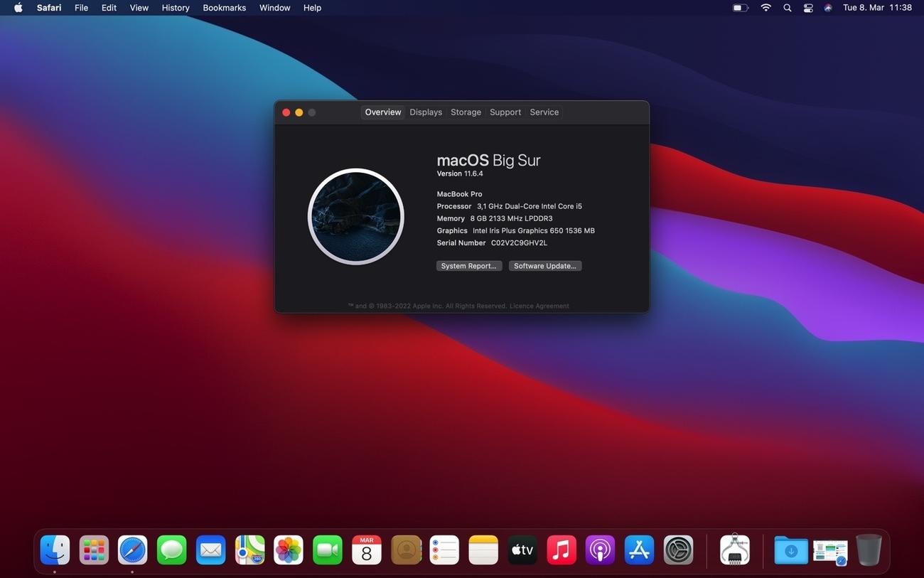
Task: Click the System Report… button
Action: tap(469, 266)
